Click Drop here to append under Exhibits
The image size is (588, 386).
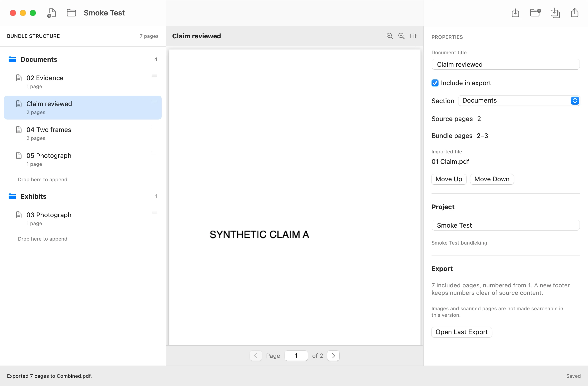[x=43, y=239]
